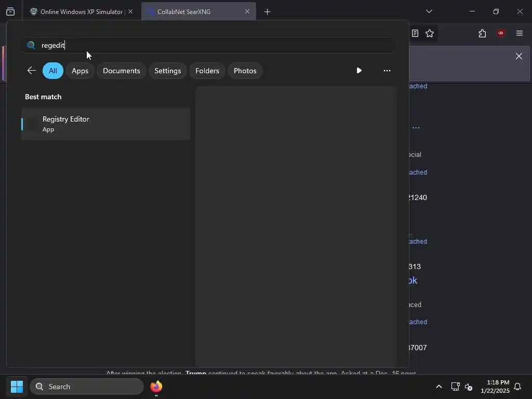The image size is (532, 399).
Task: Close the CollabNet SearXNG tab
Action: tap(247, 11)
